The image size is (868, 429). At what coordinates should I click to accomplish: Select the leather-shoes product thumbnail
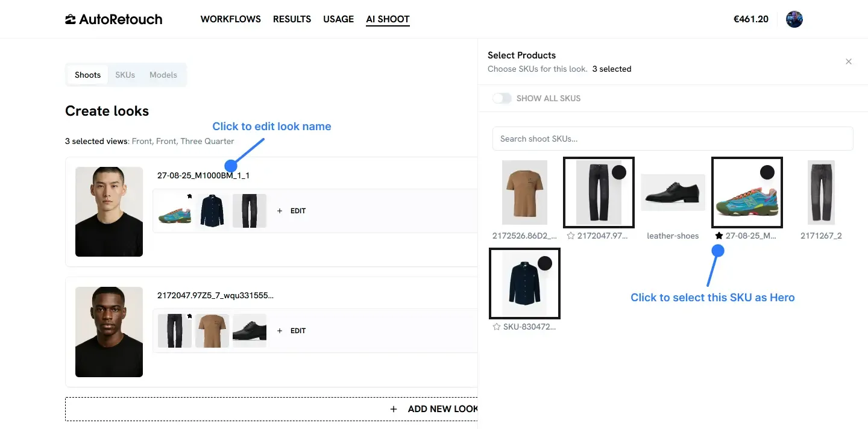point(673,193)
